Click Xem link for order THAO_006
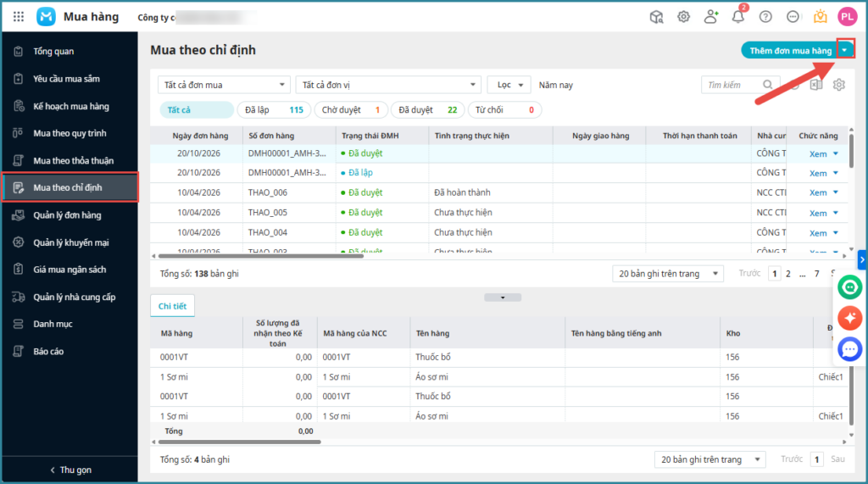Screen dimensions: 868x484 [x=817, y=192]
